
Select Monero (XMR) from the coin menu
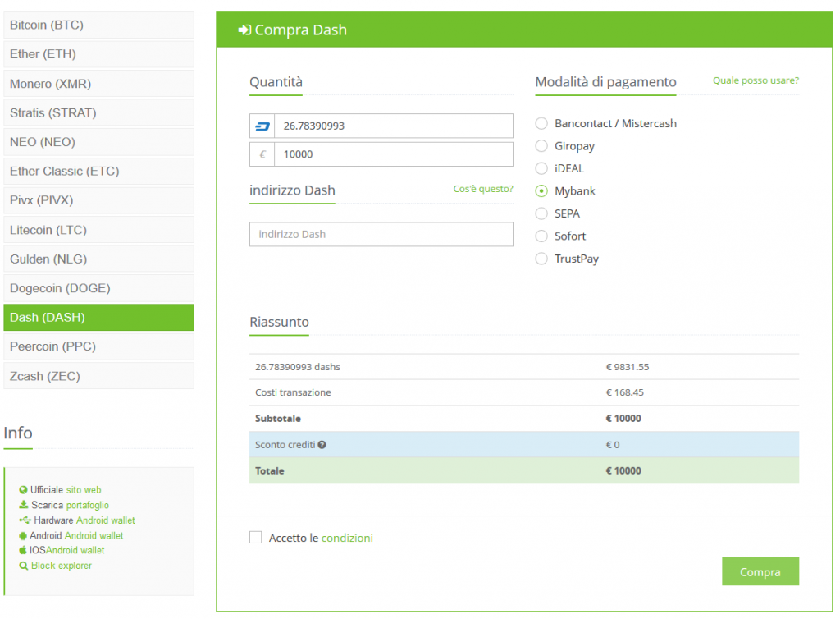98,84
